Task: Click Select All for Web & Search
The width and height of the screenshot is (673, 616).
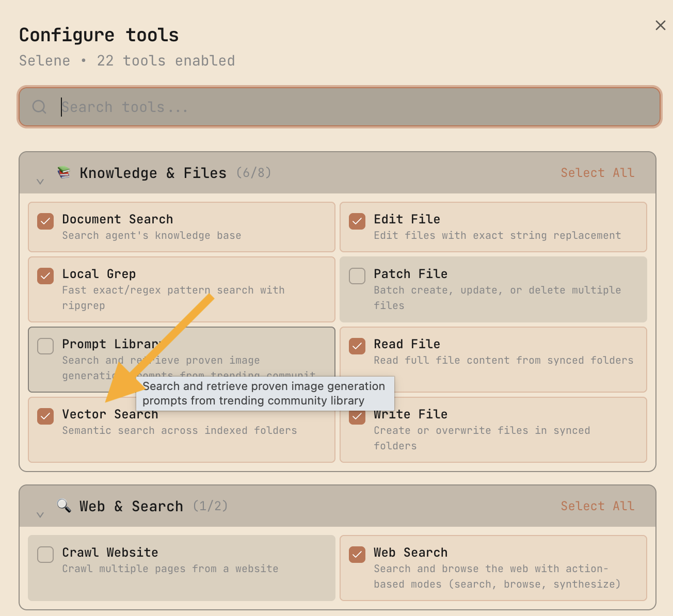Action: click(598, 506)
